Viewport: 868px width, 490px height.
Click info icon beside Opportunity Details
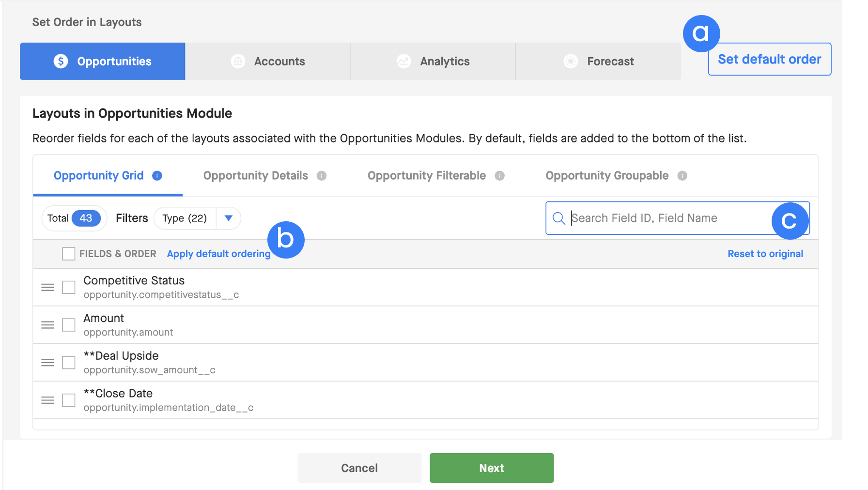click(322, 176)
